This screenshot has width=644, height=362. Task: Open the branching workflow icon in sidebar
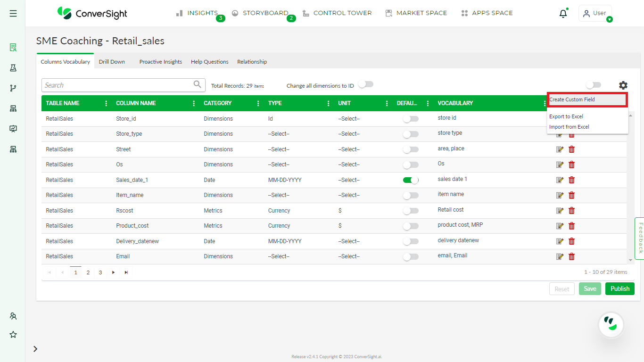point(13,88)
